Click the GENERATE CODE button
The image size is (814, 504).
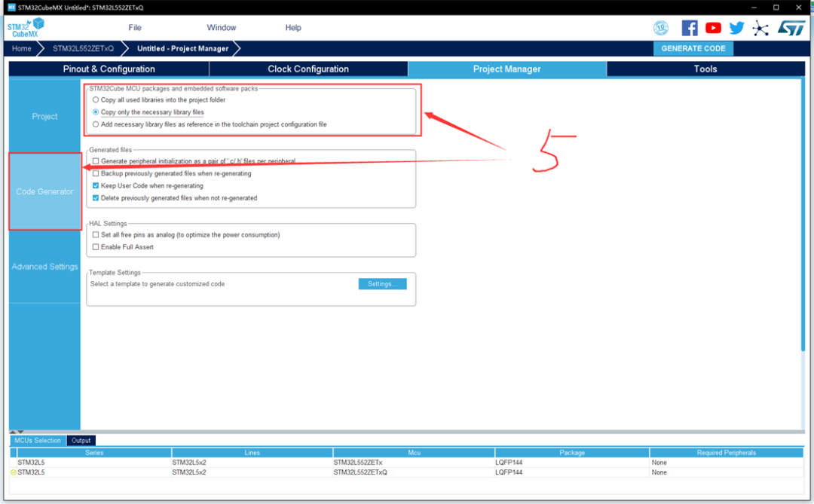point(693,48)
